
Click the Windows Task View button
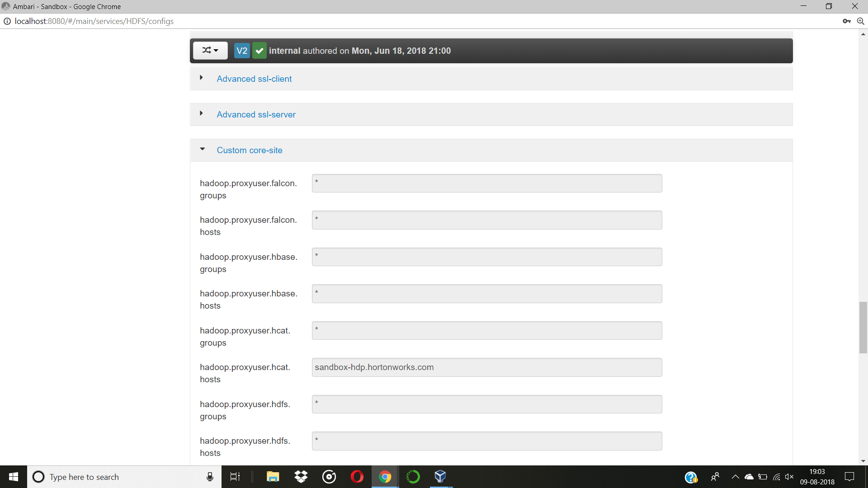235,477
